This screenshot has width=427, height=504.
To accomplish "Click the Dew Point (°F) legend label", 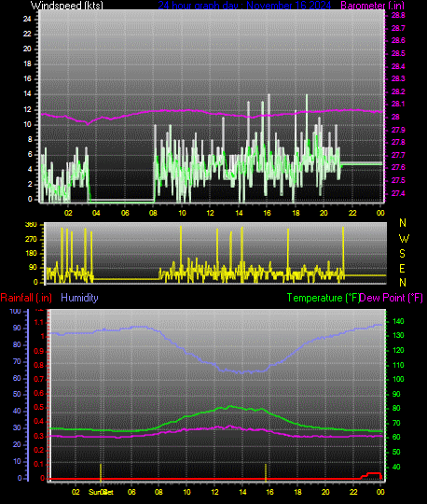I will (391, 298).
